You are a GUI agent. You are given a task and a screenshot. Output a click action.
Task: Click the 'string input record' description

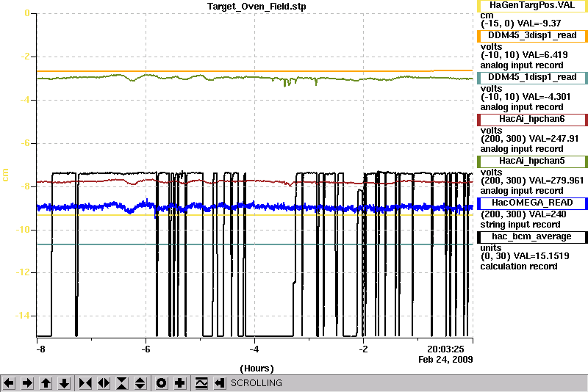pyautogui.click(x=520, y=225)
